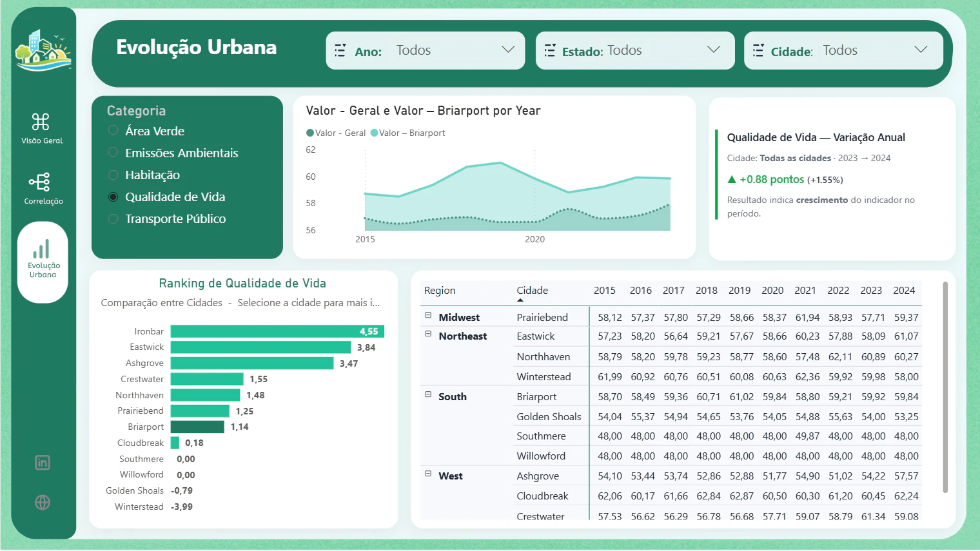Open the Correlação page icon

40,182
